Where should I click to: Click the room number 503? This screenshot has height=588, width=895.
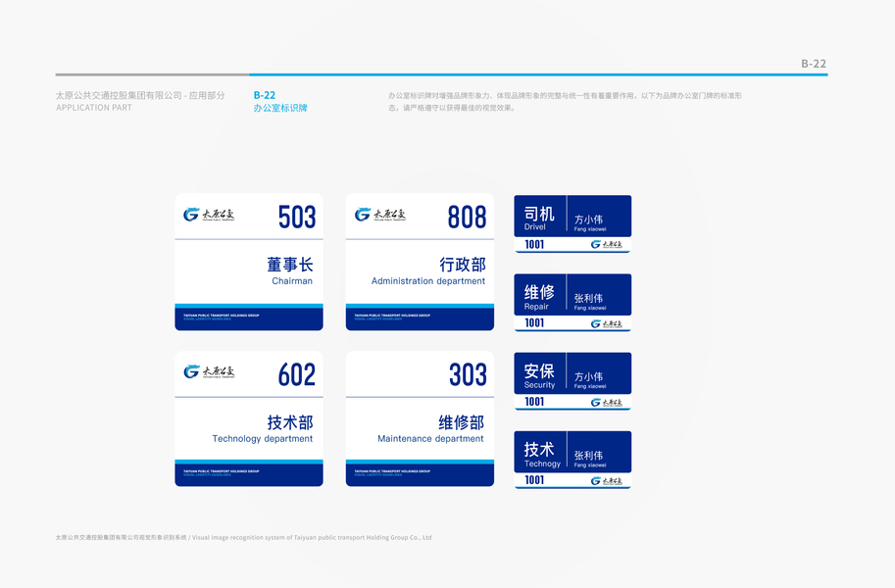coord(297,217)
